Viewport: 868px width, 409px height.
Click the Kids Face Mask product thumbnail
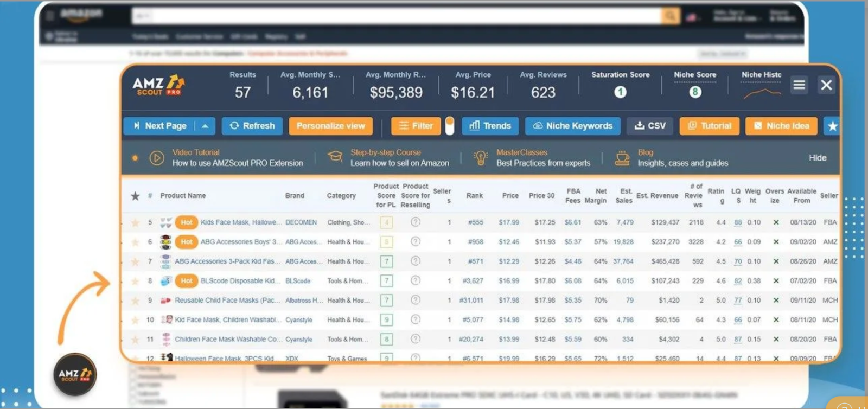(166, 222)
